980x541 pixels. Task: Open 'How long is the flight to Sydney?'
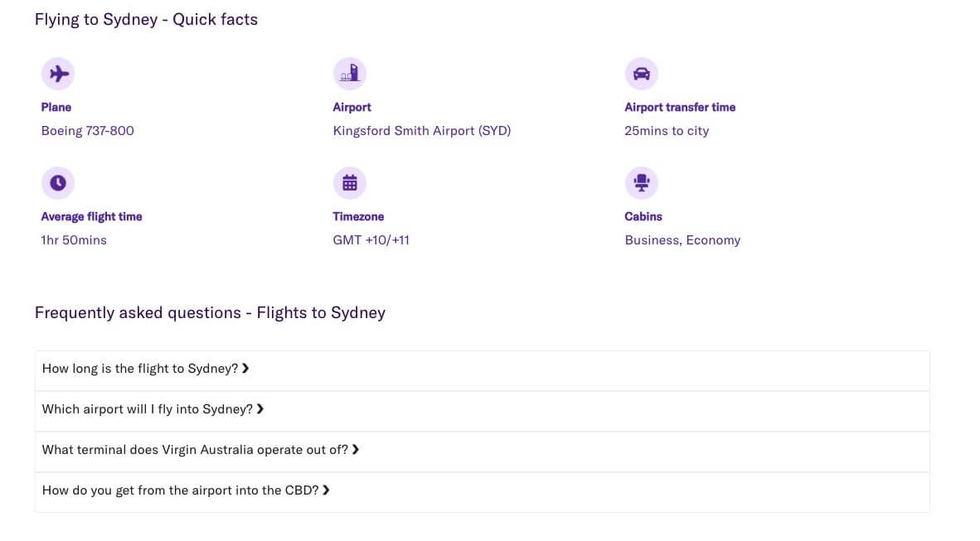coord(140,369)
